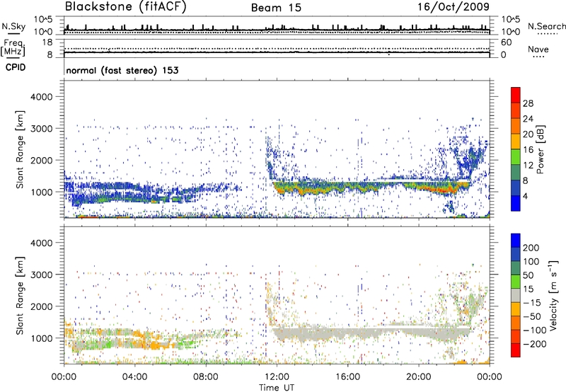Click the N.Sky legend label
566x392 pixels.
click(x=13, y=26)
